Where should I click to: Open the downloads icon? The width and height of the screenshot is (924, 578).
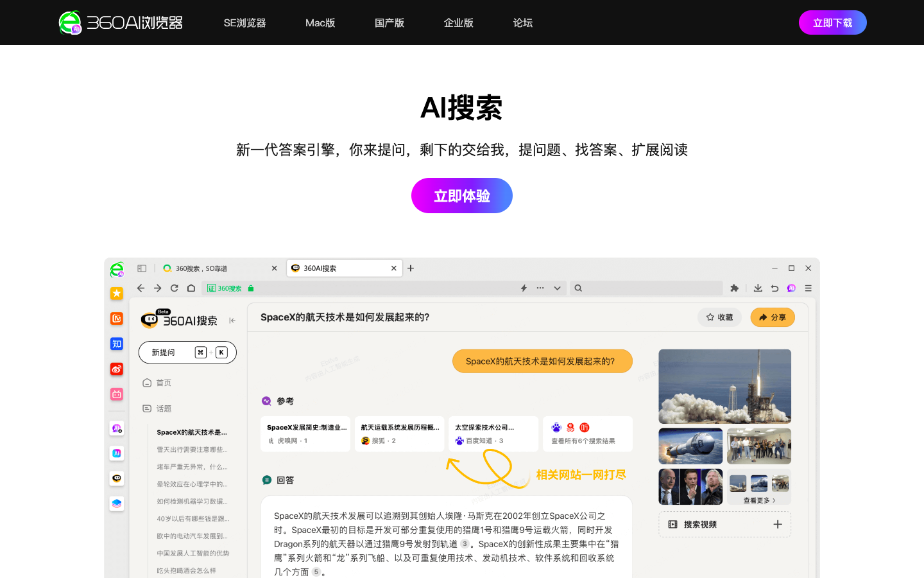[758, 288]
